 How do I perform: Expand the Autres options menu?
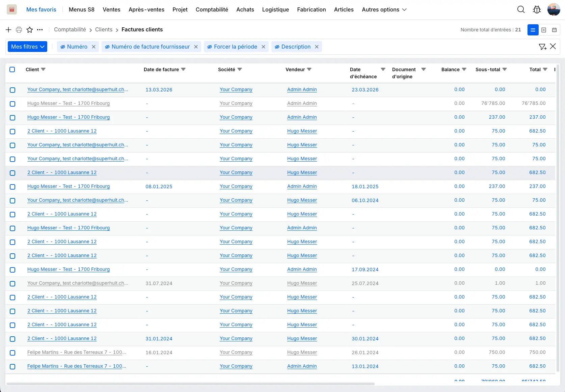[384, 9]
